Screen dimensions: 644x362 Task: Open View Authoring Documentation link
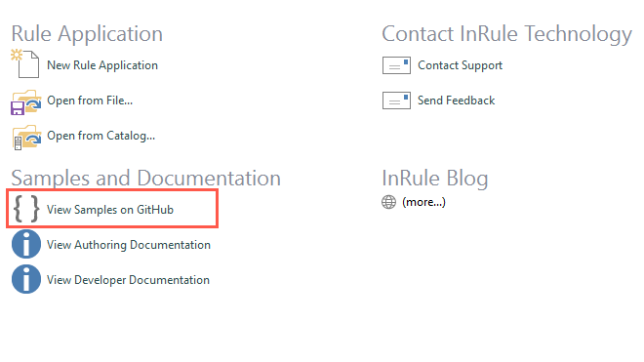(x=129, y=245)
